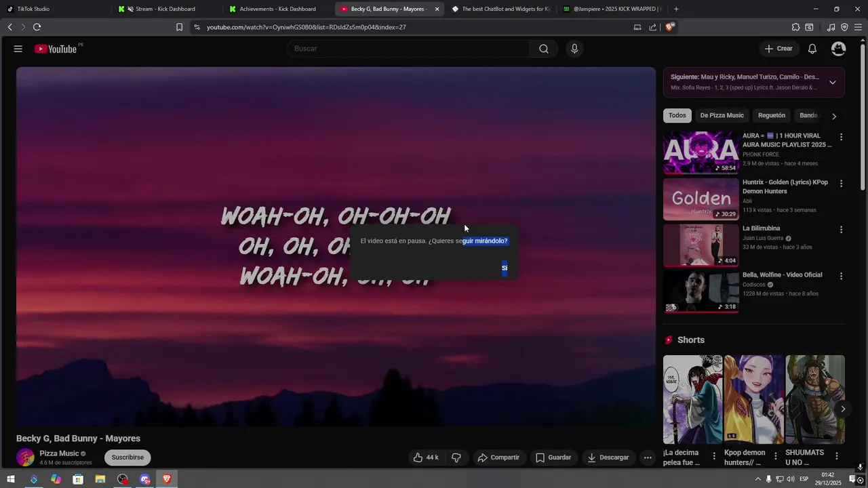Viewport: 868px width, 488px height.
Task: Click the address bar URL
Action: coord(307,27)
